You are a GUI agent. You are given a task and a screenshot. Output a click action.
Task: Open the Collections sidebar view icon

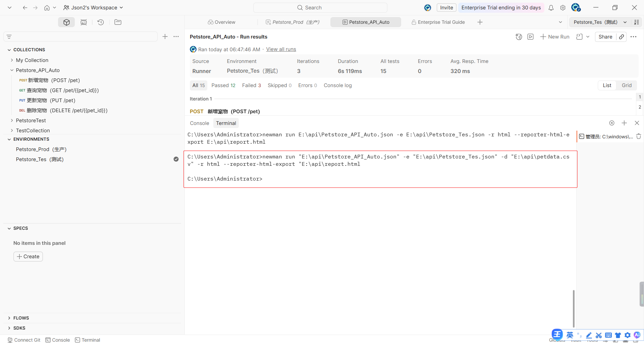[66, 22]
